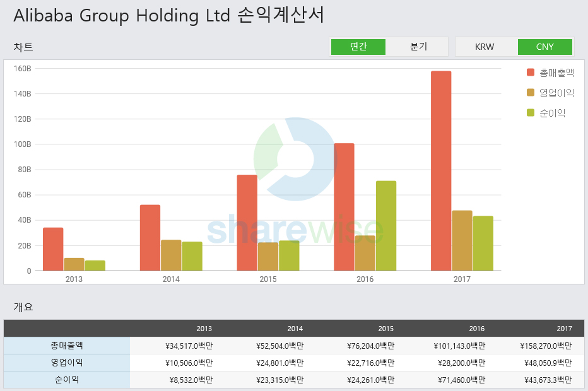Click the 2015 revenue bar
Viewport: 588px width, 391px height.
[x=247, y=223]
